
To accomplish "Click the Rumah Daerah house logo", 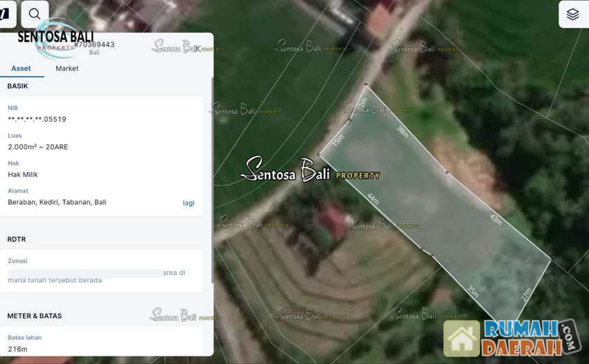I will coord(462,338).
